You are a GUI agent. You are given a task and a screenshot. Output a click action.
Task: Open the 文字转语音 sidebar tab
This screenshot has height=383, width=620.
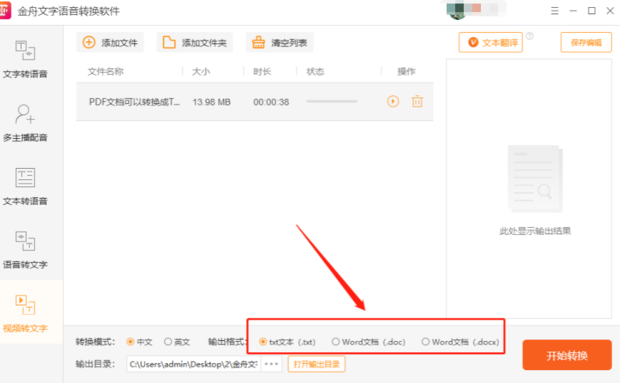(25, 59)
